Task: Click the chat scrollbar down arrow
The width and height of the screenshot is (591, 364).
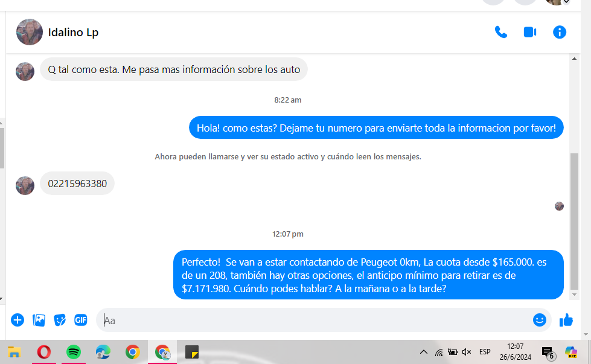Action: click(x=574, y=295)
